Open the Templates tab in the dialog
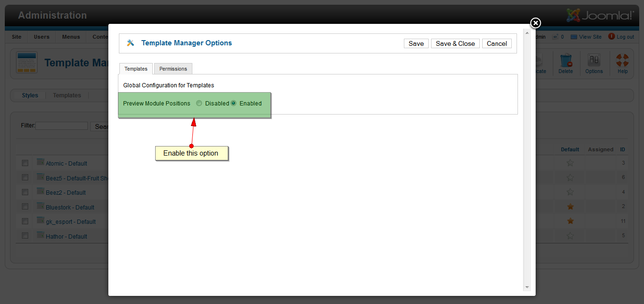644x304 pixels. pyautogui.click(x=136, y=69)
